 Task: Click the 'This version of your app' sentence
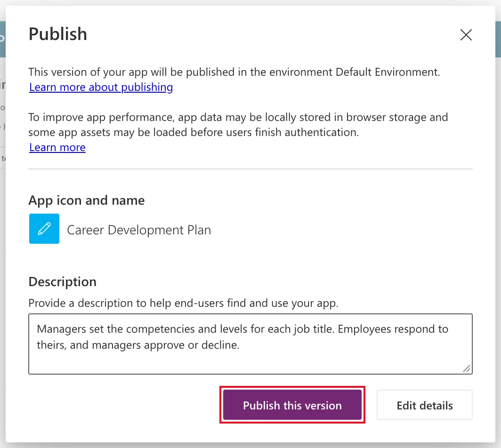tap(234, 72)
